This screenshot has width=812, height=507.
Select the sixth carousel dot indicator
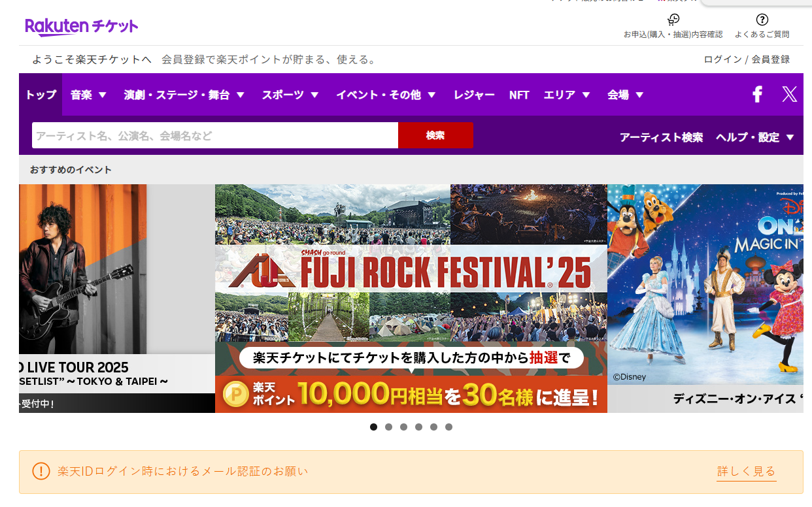tap(448, 427)
